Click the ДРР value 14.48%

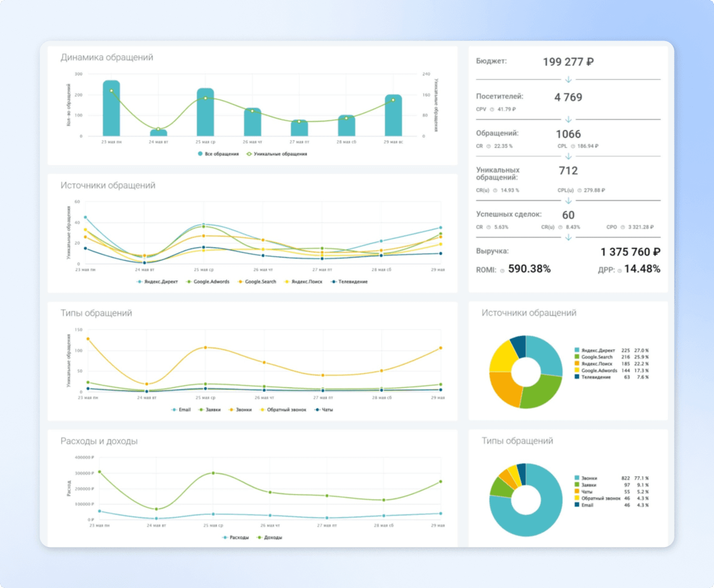(642, 269)
